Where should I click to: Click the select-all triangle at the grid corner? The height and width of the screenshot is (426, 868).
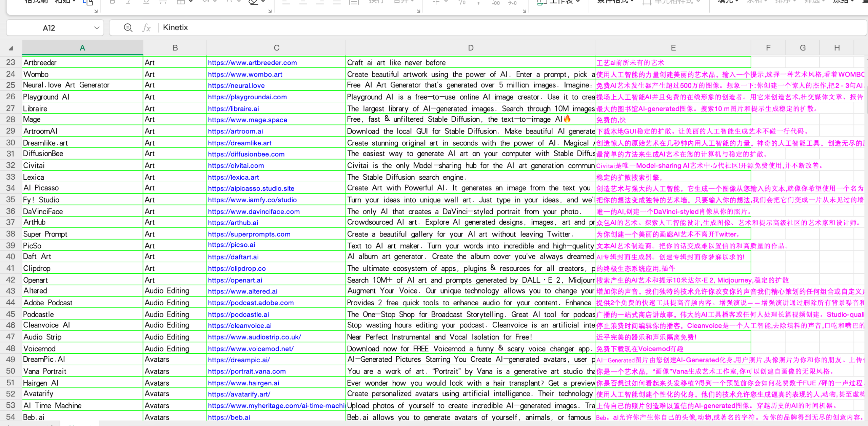pos(11,48)
